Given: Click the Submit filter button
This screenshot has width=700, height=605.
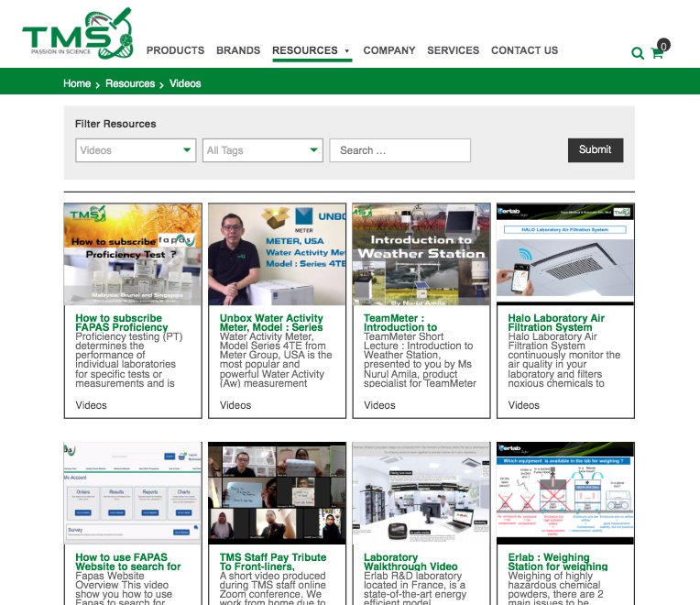Looking at the screenshot, I should [x=596, y=150].
